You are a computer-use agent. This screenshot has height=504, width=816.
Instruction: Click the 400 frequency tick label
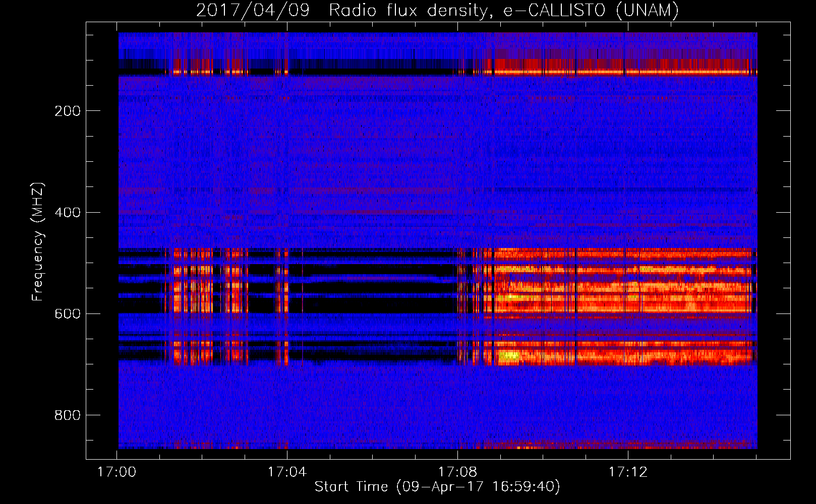pyautogui.click(x=68, y=212)
